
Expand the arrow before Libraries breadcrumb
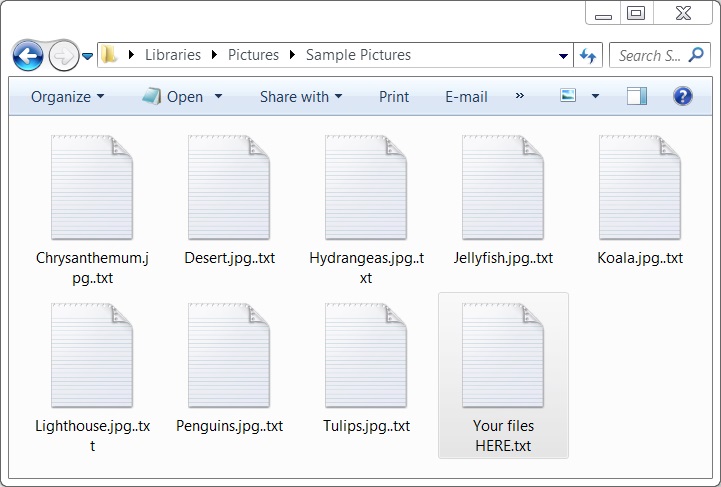(131, 55)
